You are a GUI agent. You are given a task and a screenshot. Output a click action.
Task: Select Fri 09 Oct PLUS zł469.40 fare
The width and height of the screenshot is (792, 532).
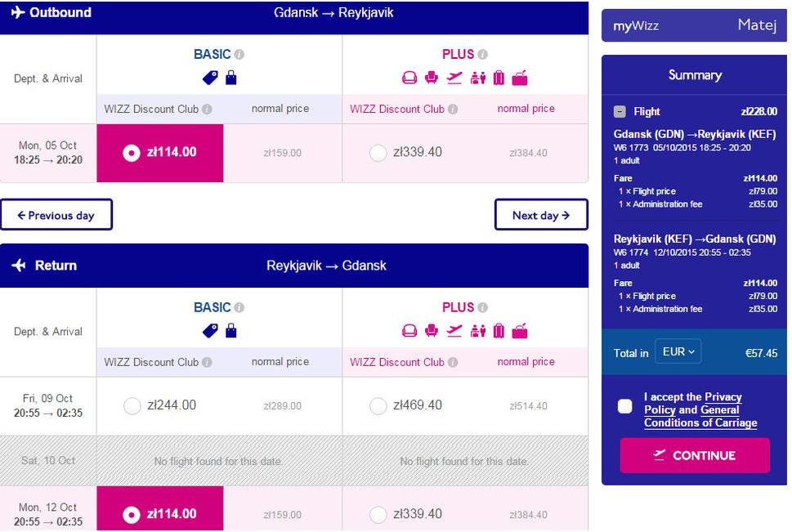click(378, 405)
